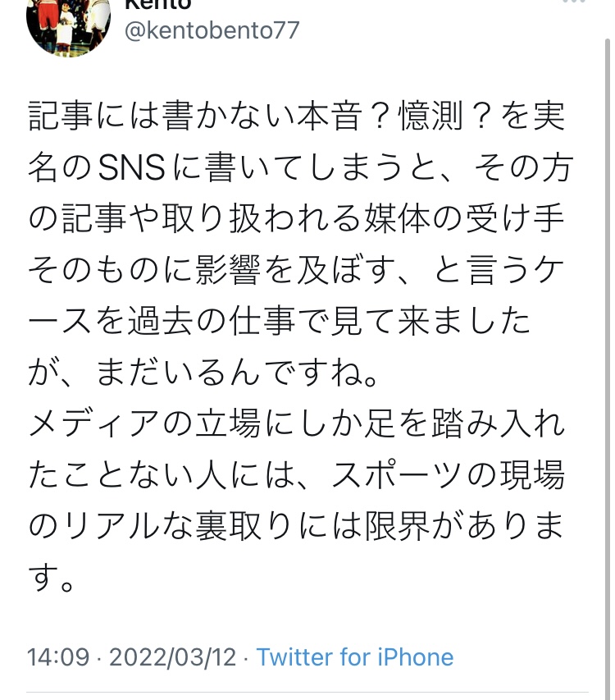This screenshot has height=700, width=615.
Task: Click the line starting with のリアルな裏取り
Action: [296, 527]
